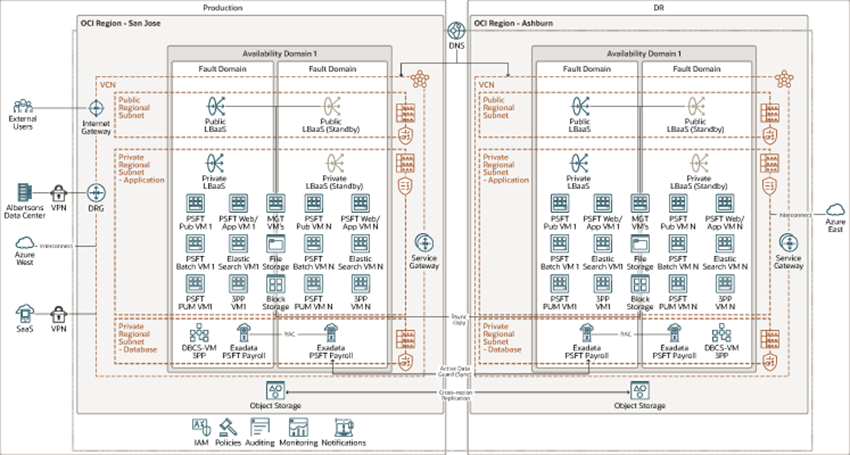The image size is (850, 455).
Task: Select Ashburn Block Storage icon
Action: [x=640, y=284]
